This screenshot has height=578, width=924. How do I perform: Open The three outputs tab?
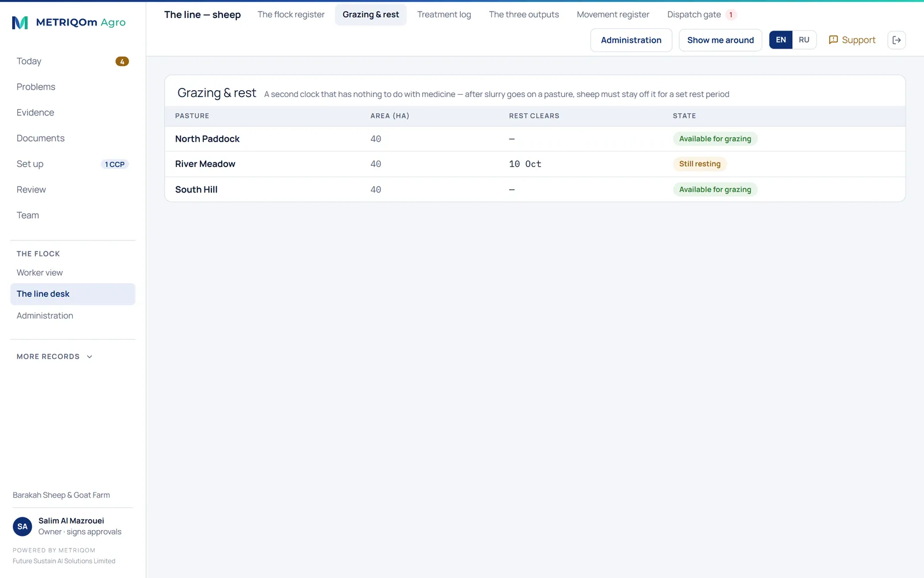pos(524,14)
